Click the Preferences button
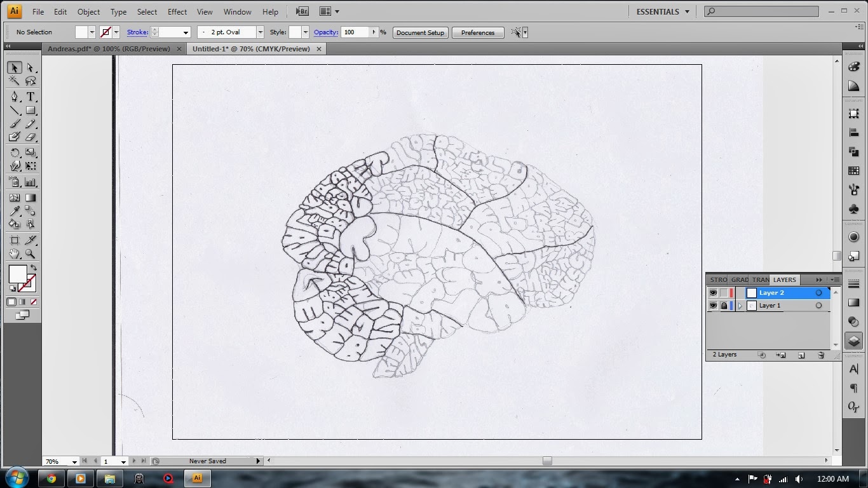The height and width of the screenshot is (488, 868). (x=478, y=32)
